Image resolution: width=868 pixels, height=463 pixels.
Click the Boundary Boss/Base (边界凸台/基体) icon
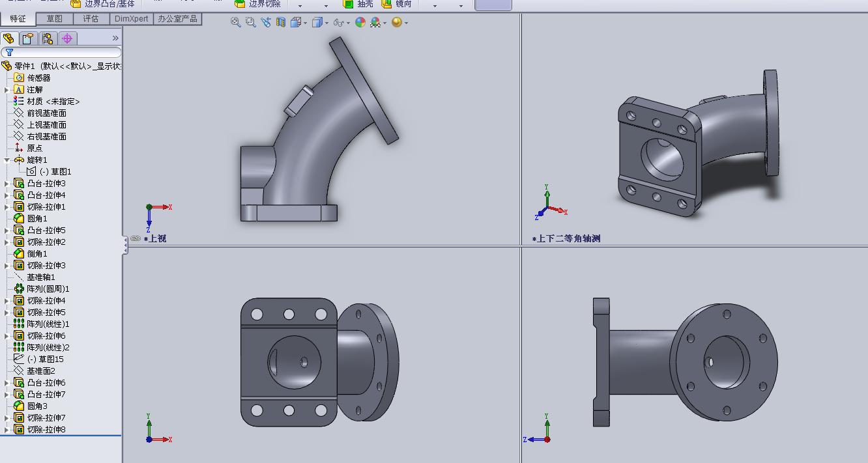click(x=76, y=3)
